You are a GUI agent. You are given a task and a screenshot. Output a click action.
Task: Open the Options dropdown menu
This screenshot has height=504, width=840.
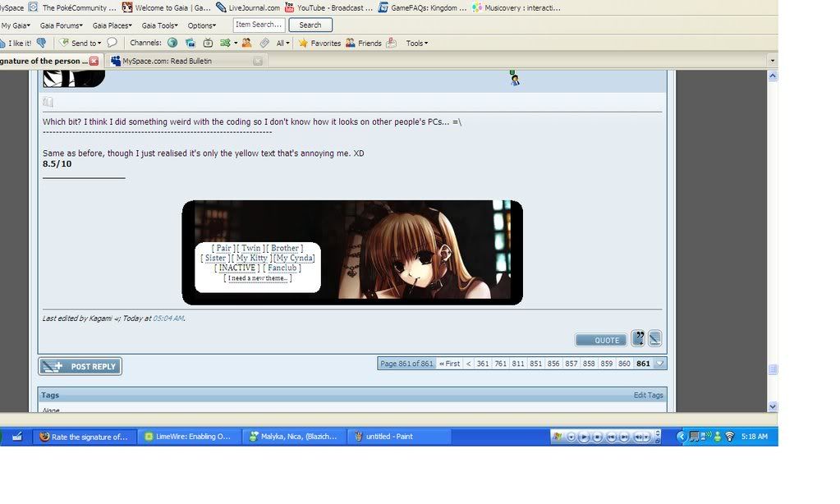point(202,25)
